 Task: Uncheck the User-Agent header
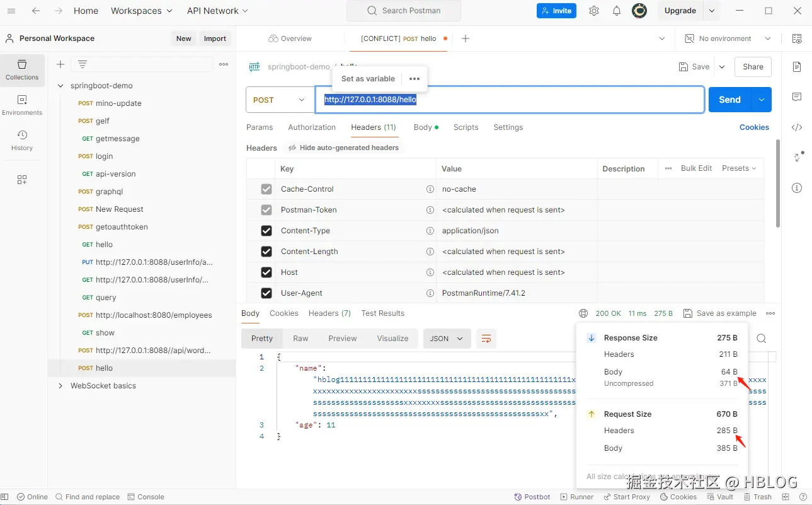point(266,293)
